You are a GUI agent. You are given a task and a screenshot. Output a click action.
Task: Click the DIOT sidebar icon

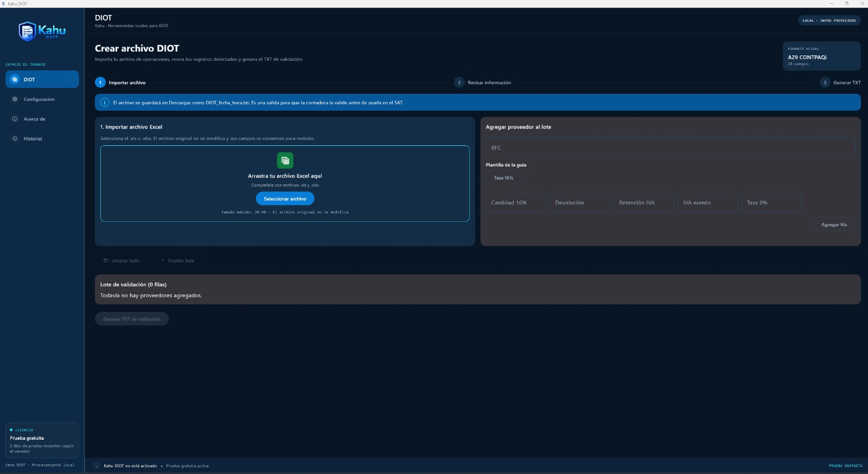[15, 79]
